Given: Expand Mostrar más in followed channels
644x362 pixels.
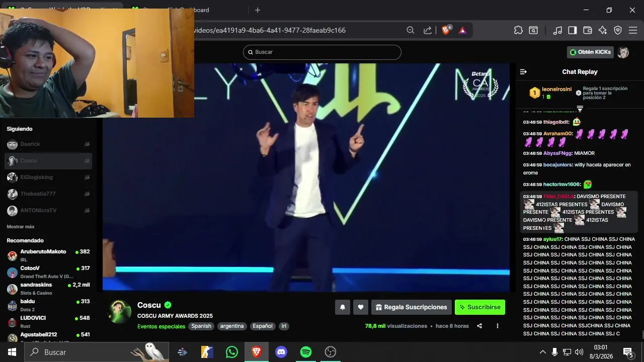Looking at the screenshot, I should click(20, 227).
